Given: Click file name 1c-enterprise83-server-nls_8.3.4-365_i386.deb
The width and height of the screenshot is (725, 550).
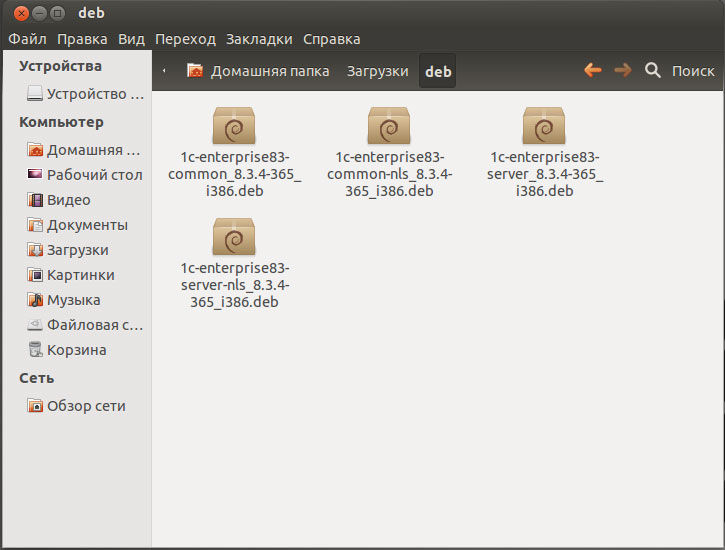Looking at the screenshot, I should (x=234, y=285).
